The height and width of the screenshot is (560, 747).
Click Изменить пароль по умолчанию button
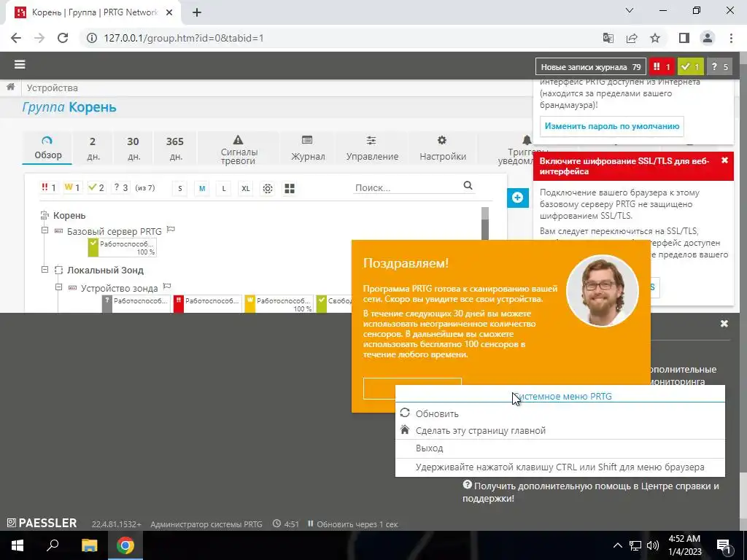[x=612, y=126]
